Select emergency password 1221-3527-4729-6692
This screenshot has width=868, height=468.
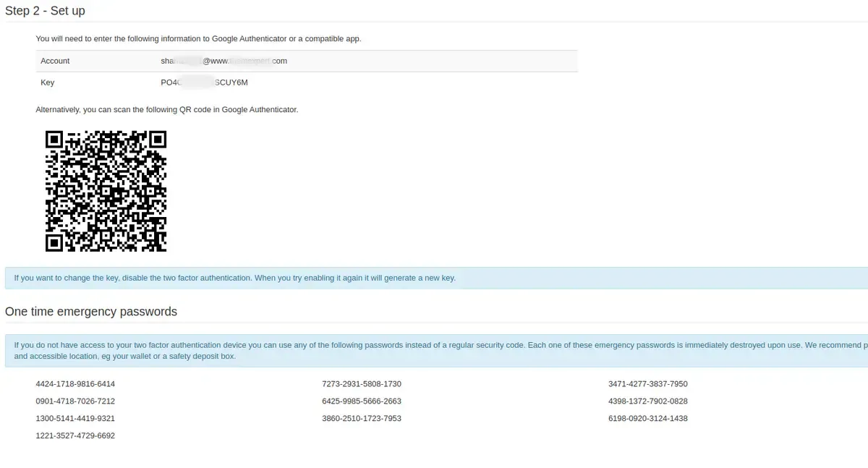point(75,436)
